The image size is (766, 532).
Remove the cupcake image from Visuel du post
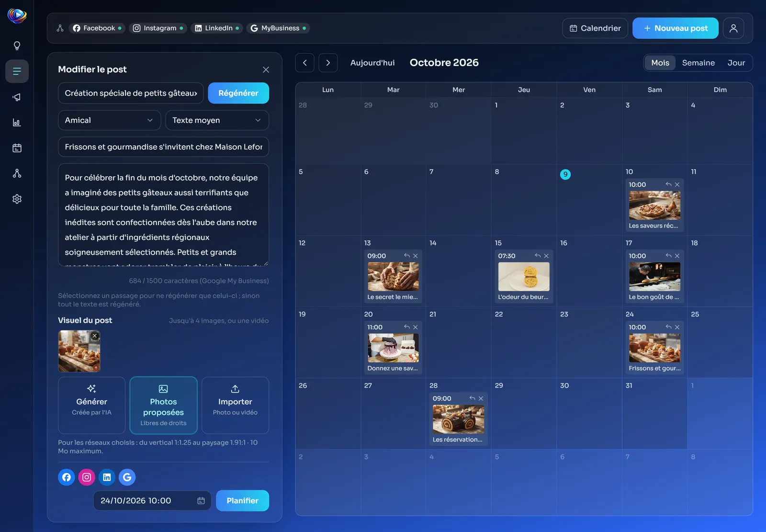[x=95, y=336]
